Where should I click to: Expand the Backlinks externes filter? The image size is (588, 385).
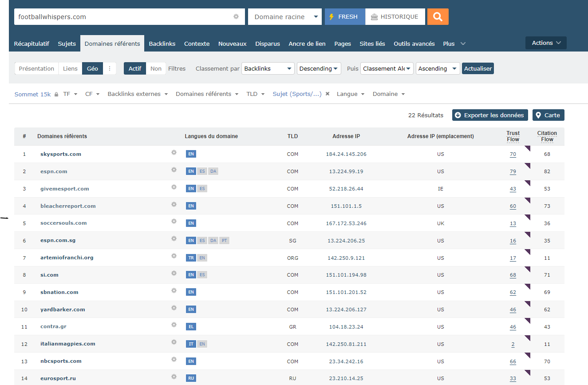138,94
